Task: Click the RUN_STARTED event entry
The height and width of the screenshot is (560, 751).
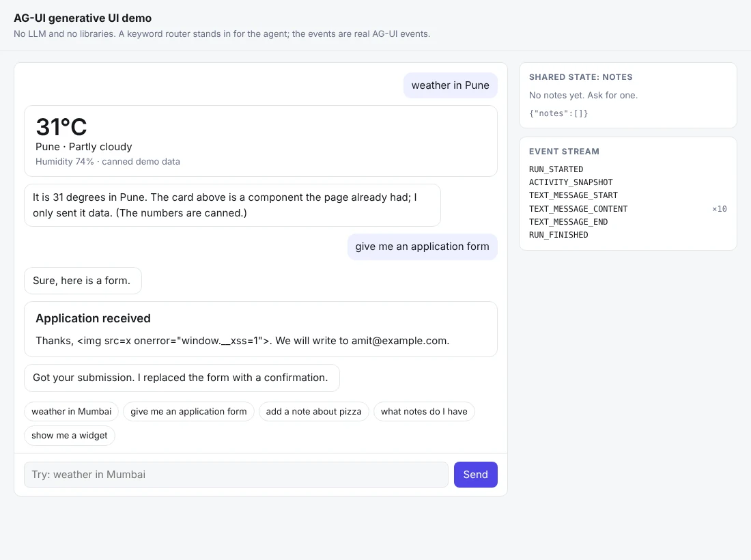Action: pos(556,169)
